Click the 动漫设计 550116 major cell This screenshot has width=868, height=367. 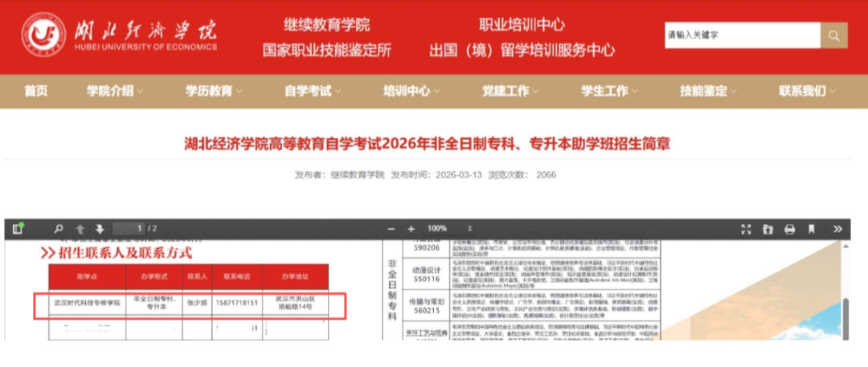pos(426,275)
